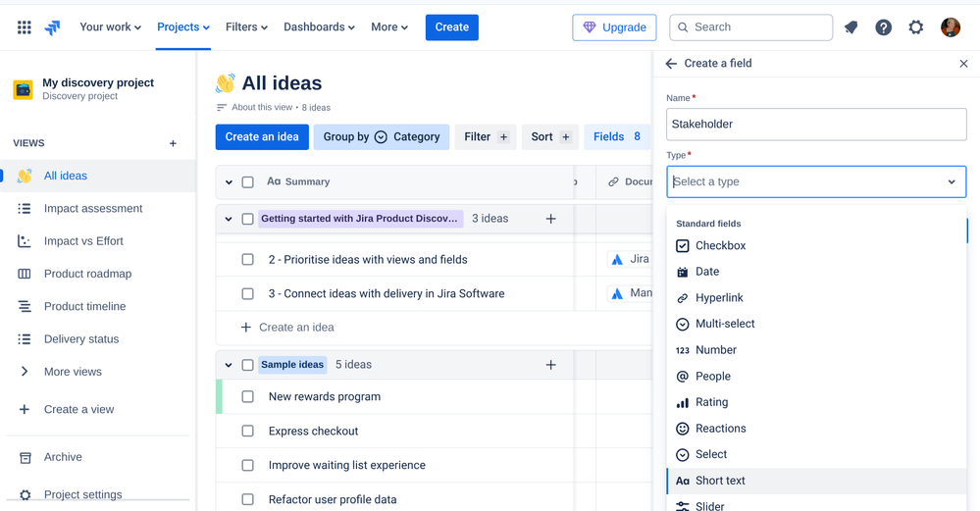Open Product roadmap view

[x=97, y=274]
